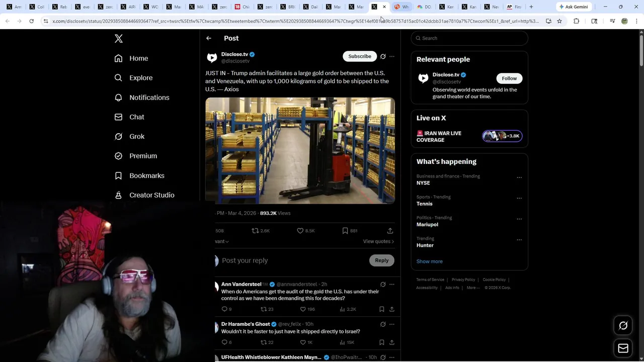Click the Search box on X
The height and width of the screenshot is (362, 644).
coord(469,38)
